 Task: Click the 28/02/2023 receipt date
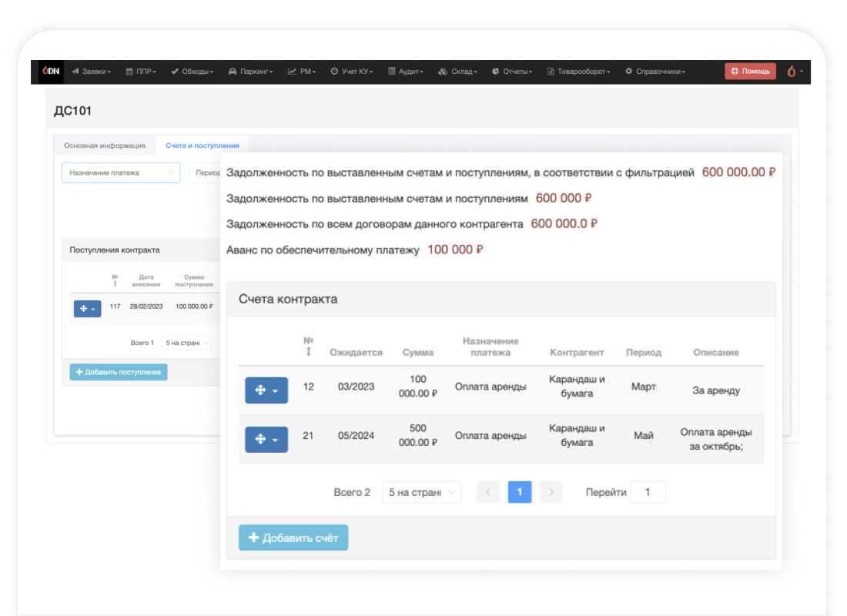pos(146,306)
